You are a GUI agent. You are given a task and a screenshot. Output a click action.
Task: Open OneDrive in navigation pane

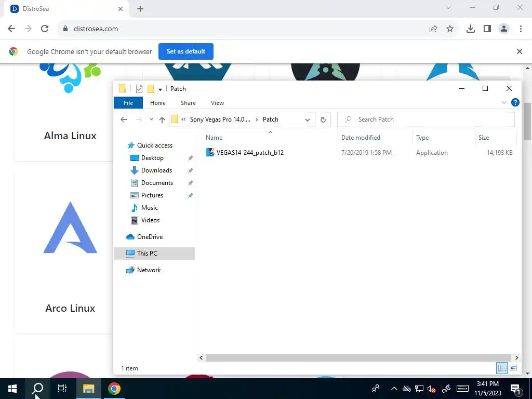coord(150,237)
